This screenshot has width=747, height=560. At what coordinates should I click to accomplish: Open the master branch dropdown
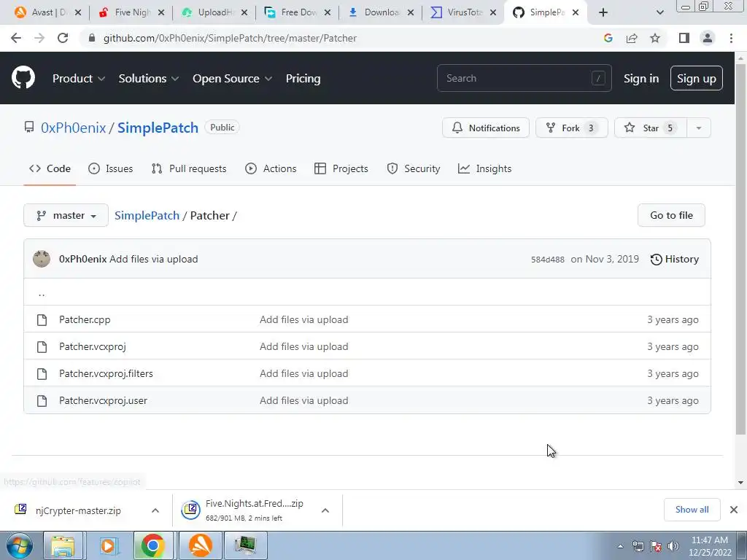coord(66,215)
